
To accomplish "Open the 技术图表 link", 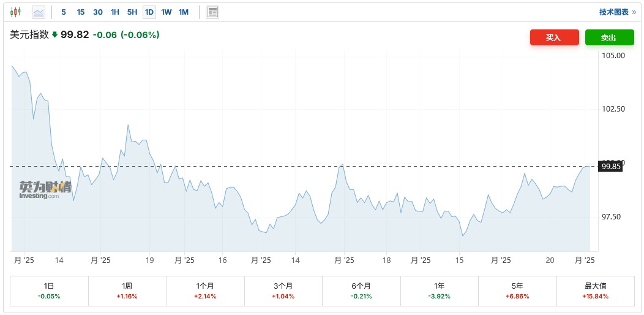I will tap(617, 12).
